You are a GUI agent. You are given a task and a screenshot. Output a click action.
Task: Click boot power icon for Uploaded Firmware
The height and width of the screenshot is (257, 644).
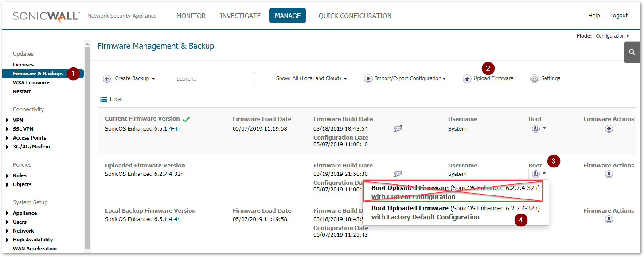(536, 174)
